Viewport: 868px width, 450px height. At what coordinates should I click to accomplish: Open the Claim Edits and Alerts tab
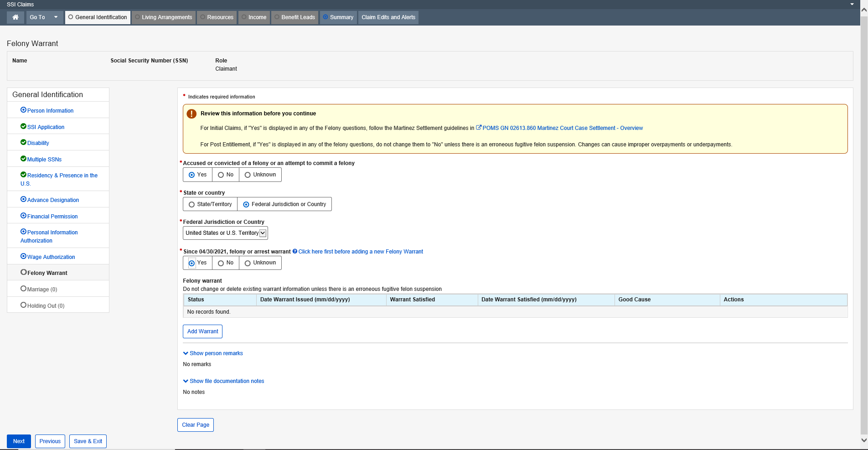point(388,17)
